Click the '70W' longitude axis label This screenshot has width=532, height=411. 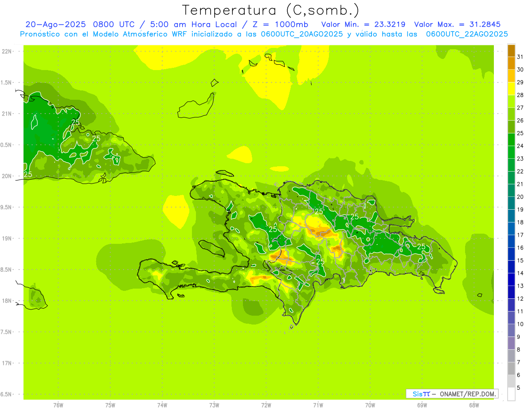tap(370, 405)
